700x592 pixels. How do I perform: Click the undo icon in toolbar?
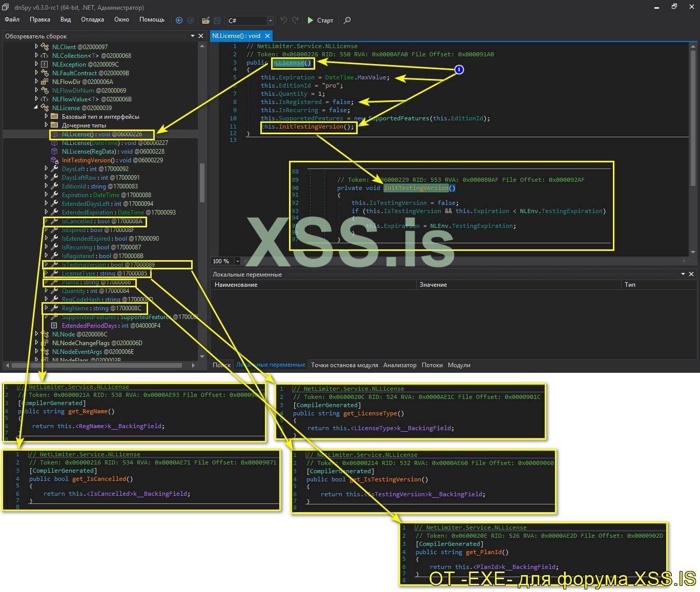click(283, 20)
